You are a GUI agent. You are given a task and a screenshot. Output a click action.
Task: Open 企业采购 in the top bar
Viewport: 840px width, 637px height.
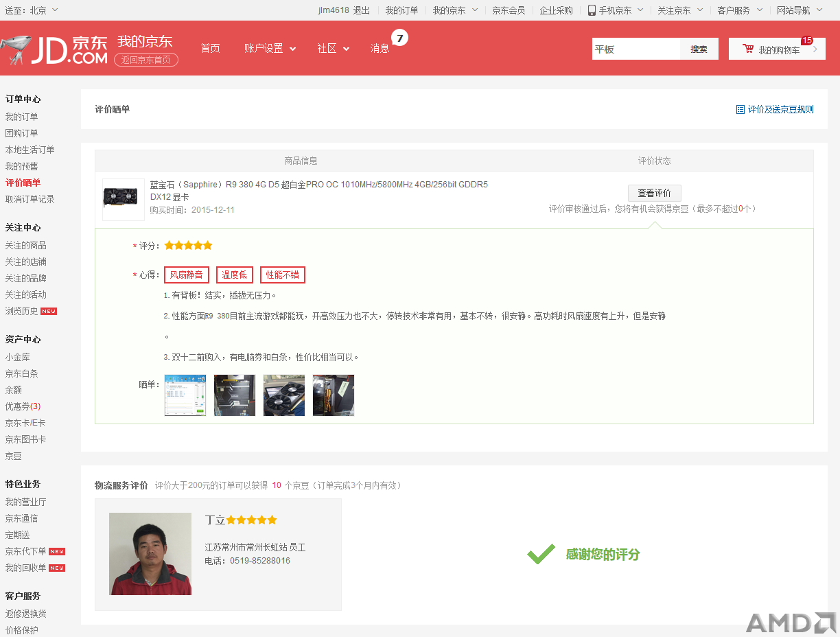click(x=556, y=10)
